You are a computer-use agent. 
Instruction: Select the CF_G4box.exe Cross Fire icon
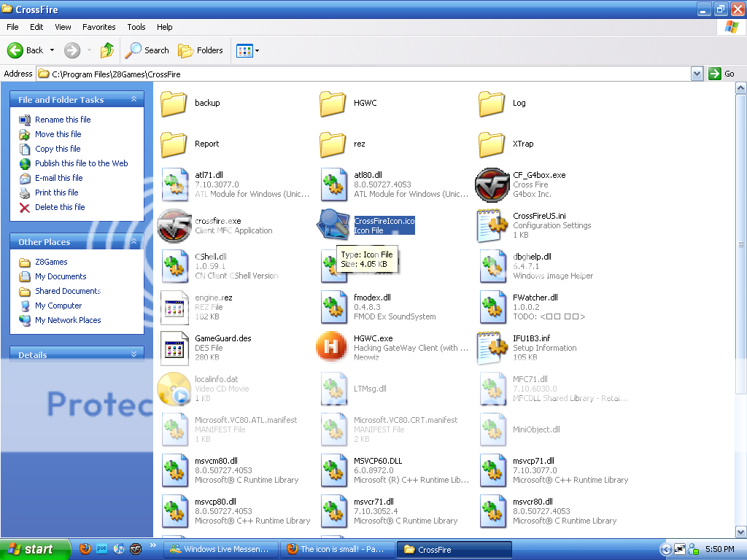tap(492, 185)
